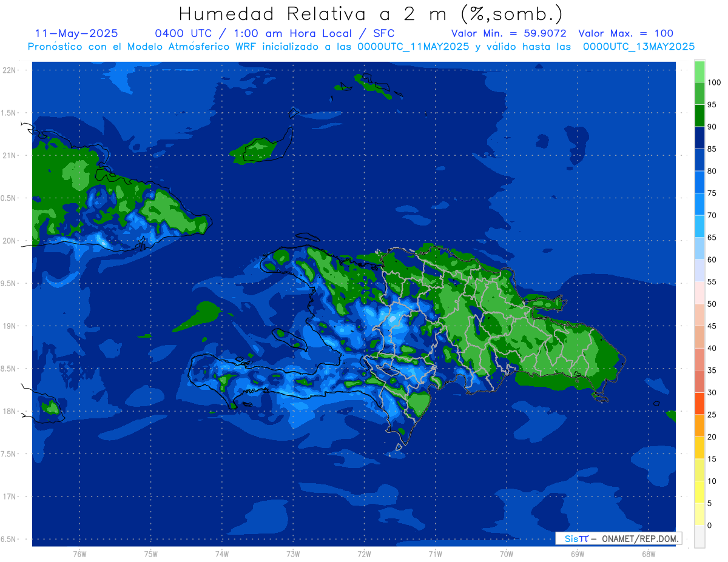
Task: Click the light green legend swatch above 100
Action: 699,72
